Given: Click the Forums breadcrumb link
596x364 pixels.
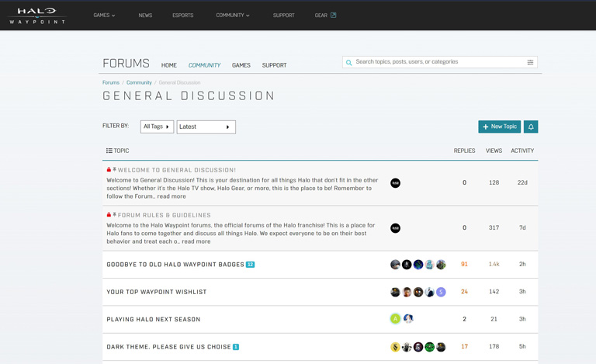Looking at the screenshot, I should (x=111, y=82).
